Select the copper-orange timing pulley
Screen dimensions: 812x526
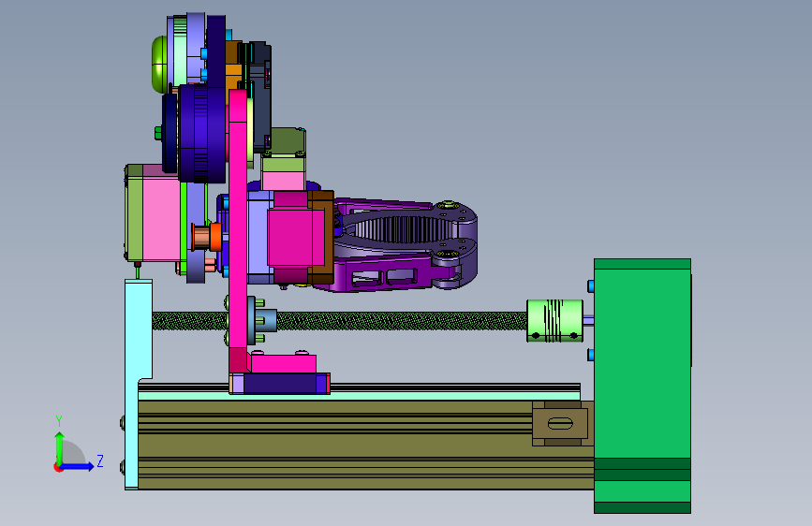207,237
